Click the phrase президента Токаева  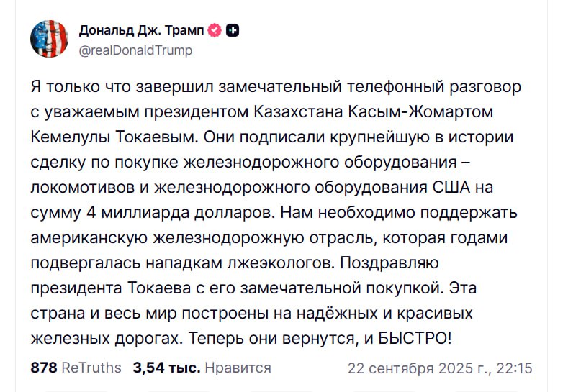111,288
